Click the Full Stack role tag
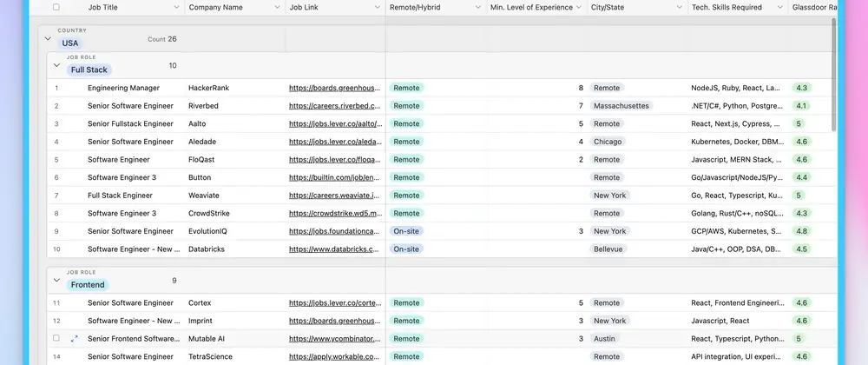 point(89,70)
